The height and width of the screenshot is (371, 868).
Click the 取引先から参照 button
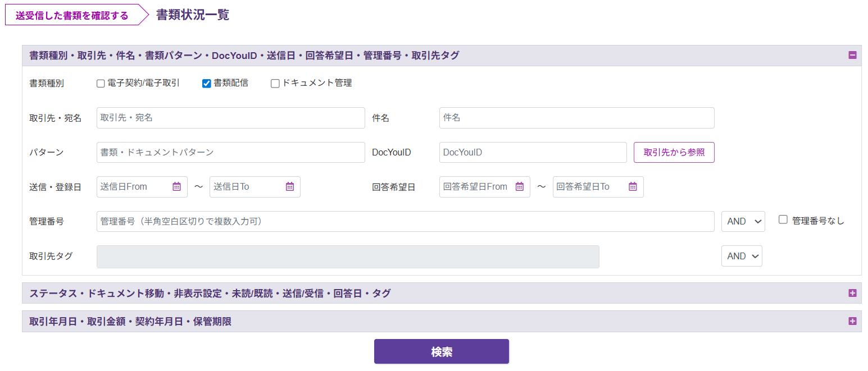click(674, 152)
